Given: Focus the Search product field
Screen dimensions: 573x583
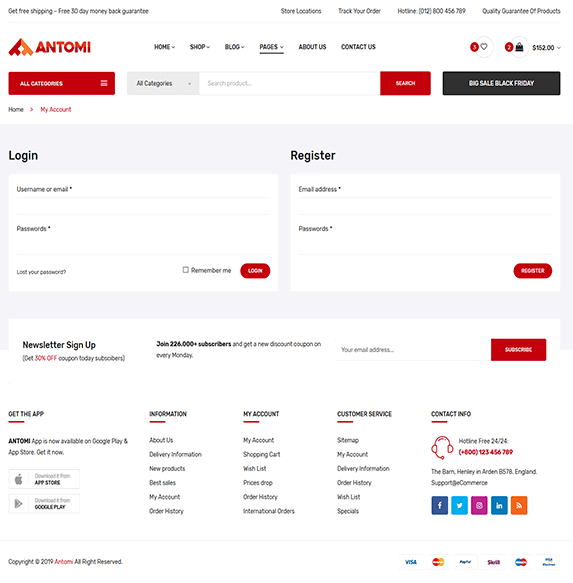Looking at the screenshot, I should [290, 83].
